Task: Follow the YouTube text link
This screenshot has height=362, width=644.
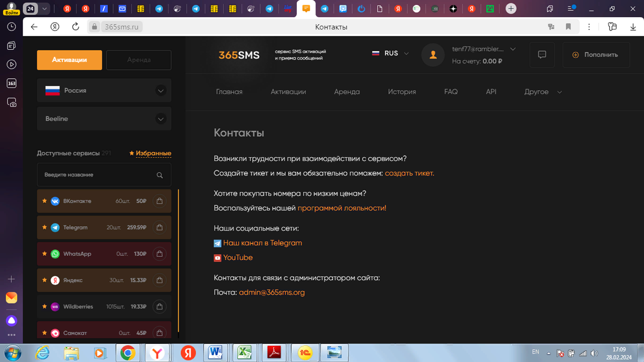Action: [238, 258]
